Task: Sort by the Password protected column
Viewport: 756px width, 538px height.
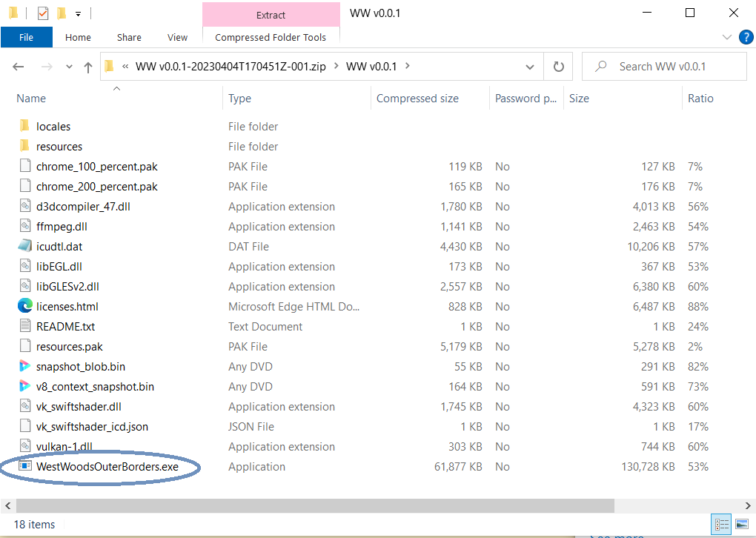Action: [x=525, y=99]
